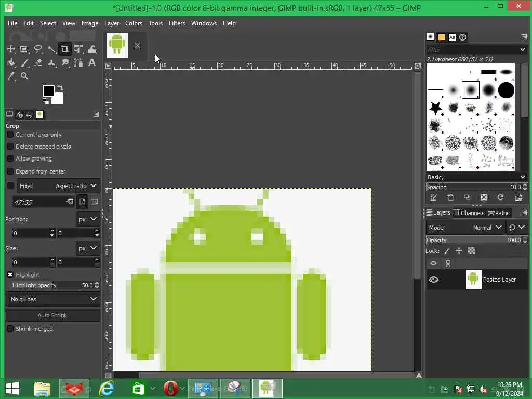
Task: Select the Free Select lasso tool
Action: (37, 49)
